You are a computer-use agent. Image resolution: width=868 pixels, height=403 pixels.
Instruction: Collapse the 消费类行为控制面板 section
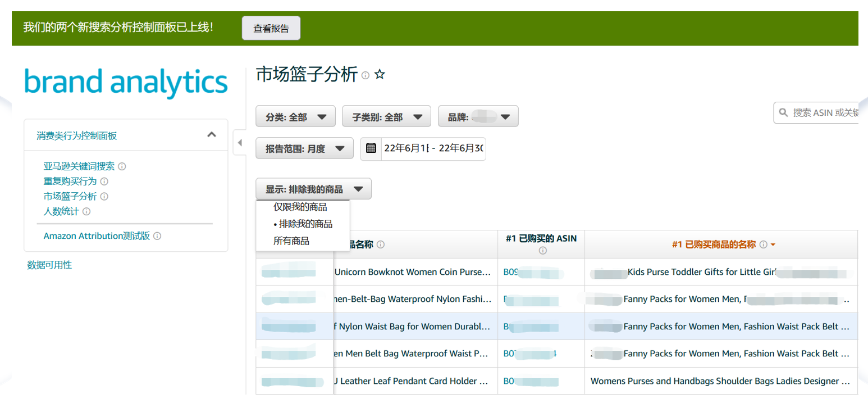point(212,134)
